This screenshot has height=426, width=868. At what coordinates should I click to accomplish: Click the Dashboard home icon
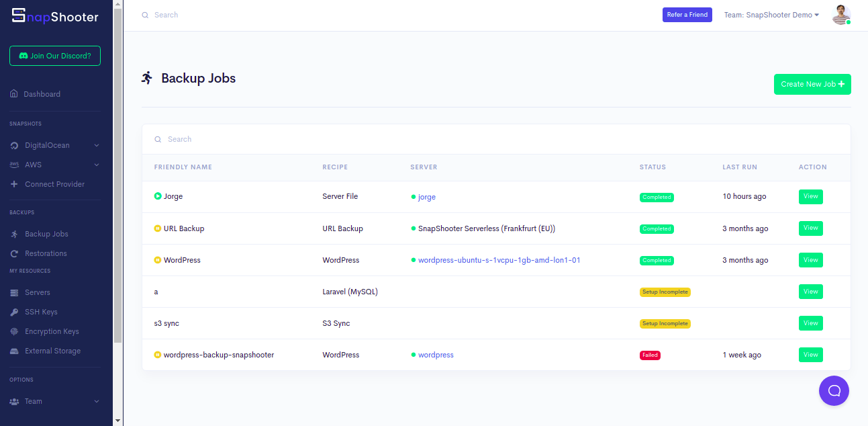click(14, 94)
